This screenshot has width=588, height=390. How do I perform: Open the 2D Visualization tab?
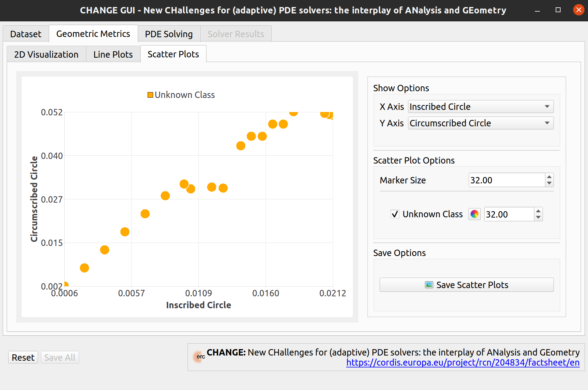[46, 54]
